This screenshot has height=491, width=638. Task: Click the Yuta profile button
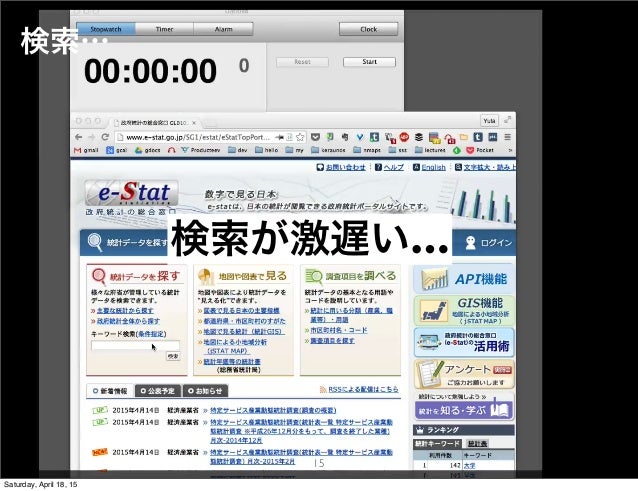pos(489,121)
